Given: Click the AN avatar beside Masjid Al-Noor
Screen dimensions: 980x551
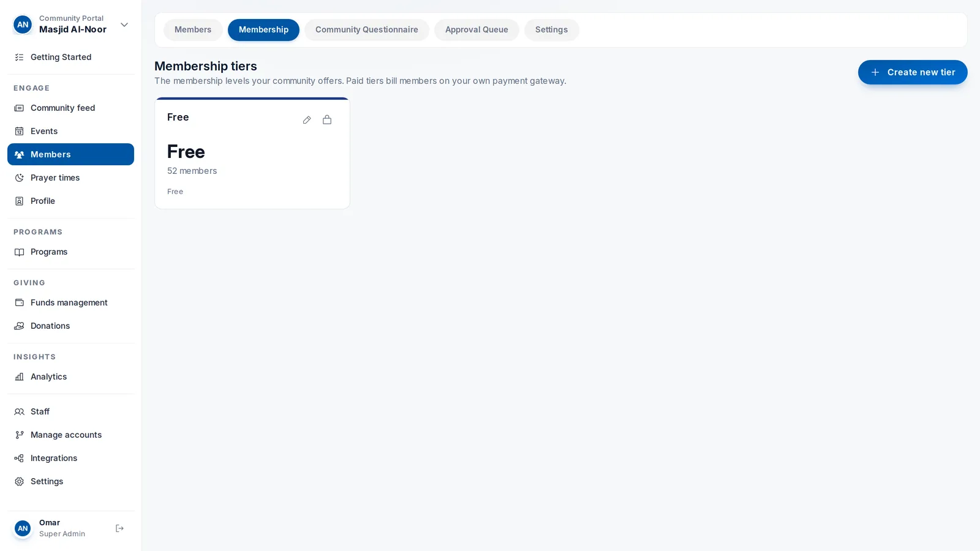Looking at the screenshot, I should [x=23, y=25].
